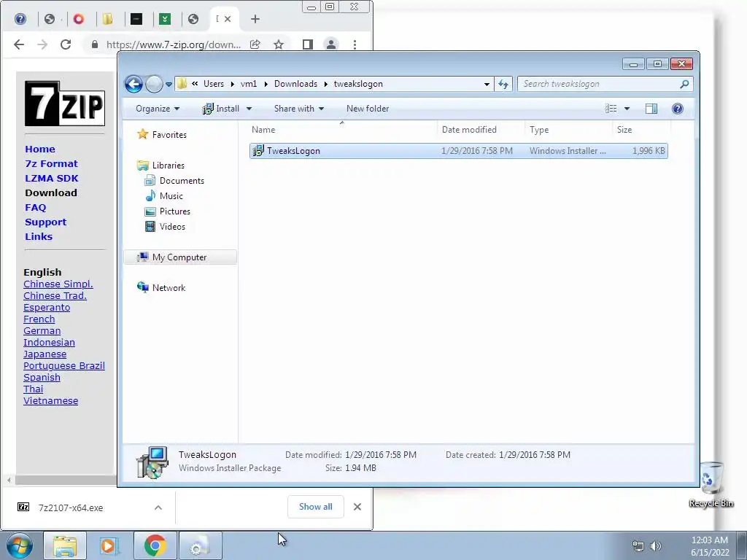Open volume control in system tray

656,546
